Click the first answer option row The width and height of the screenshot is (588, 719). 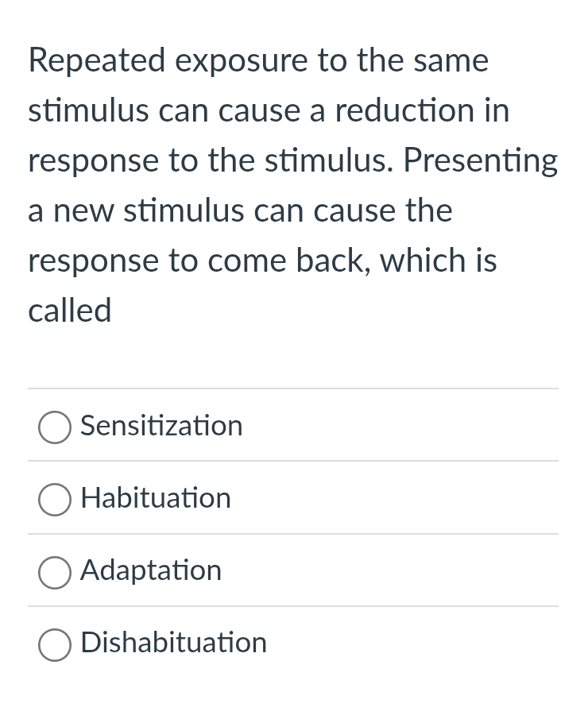[293, 426]
